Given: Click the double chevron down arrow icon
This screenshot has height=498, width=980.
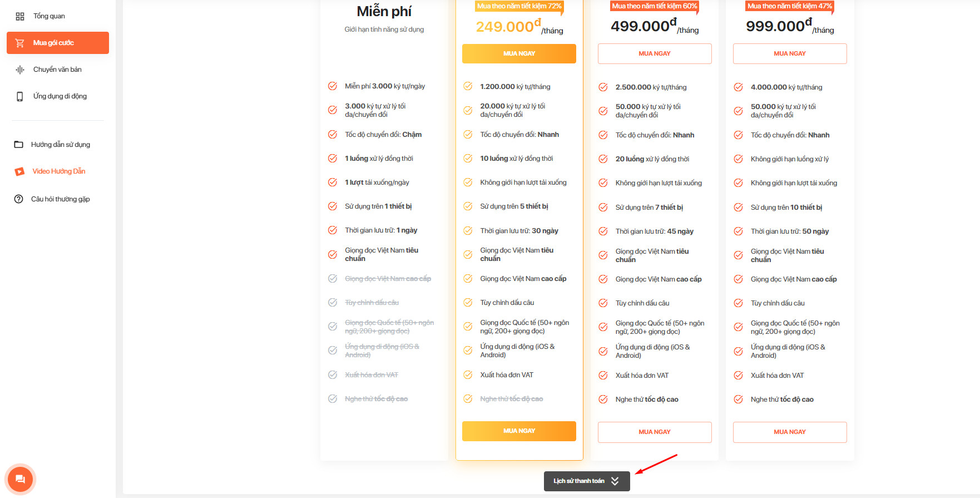Looking at the screenshot, I should pos(615,481).
